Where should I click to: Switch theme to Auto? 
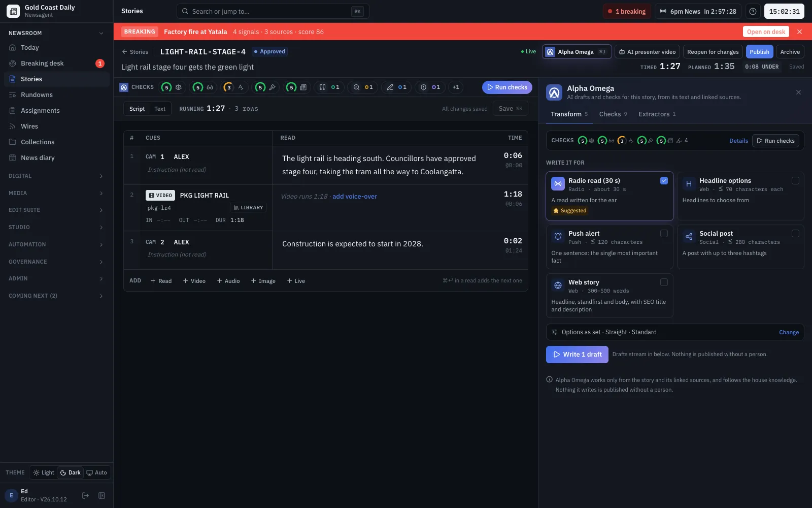[x=97, y=472]
